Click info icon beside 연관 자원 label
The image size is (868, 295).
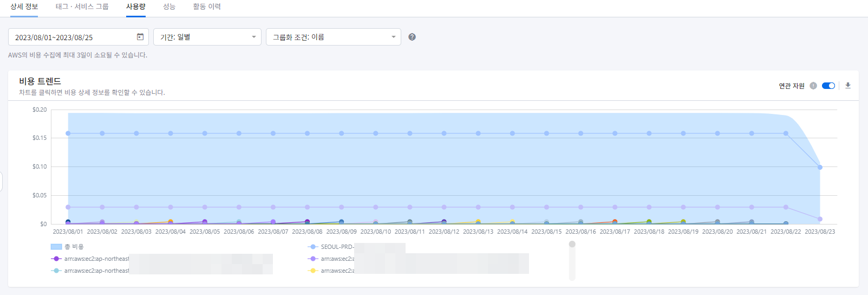click(x=813, y=86)
